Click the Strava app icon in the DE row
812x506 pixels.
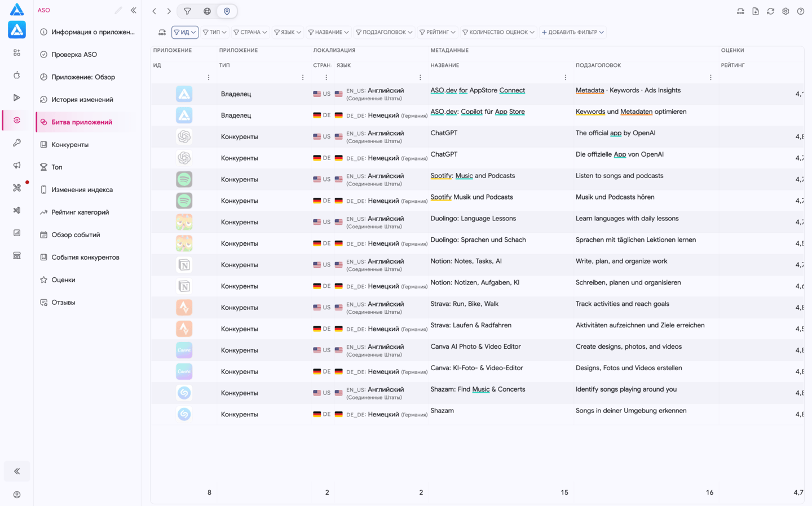tap(184, 329)
